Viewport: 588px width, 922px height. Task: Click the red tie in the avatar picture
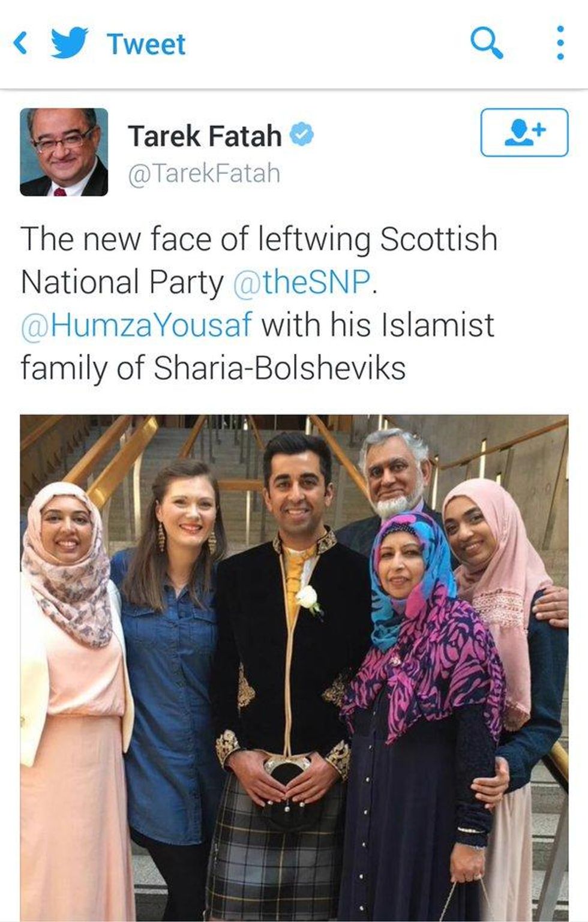(x=61, y=191)
